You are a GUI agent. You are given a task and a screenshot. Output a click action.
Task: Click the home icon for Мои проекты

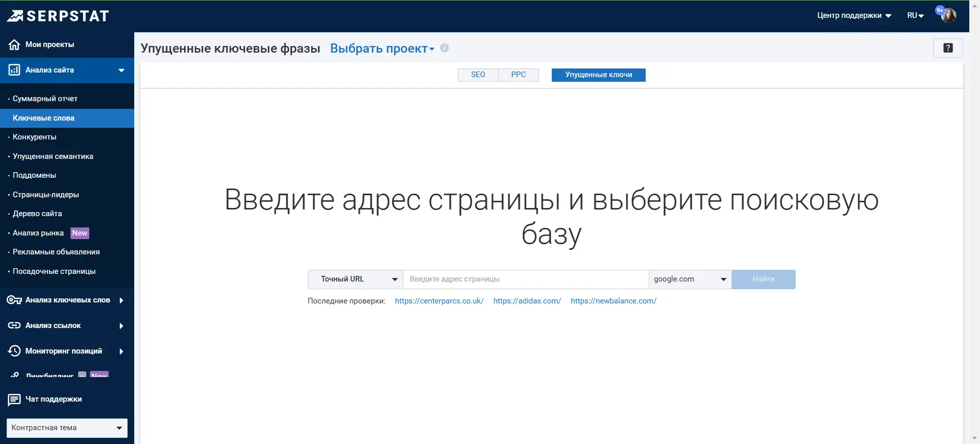(x=14, y=44)
